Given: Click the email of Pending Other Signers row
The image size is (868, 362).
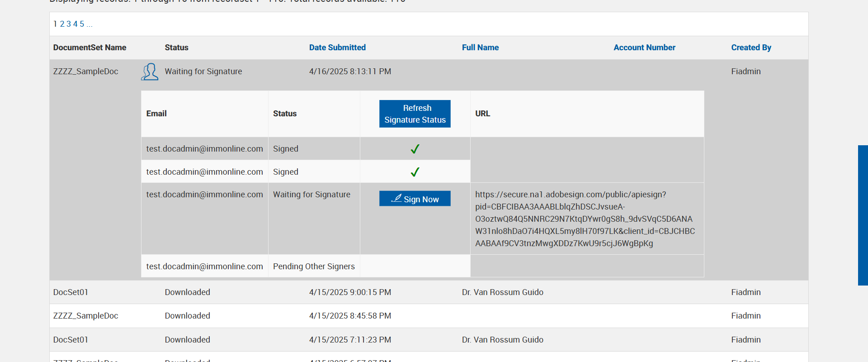Looking at the screenshot, I should coord(204,267).
